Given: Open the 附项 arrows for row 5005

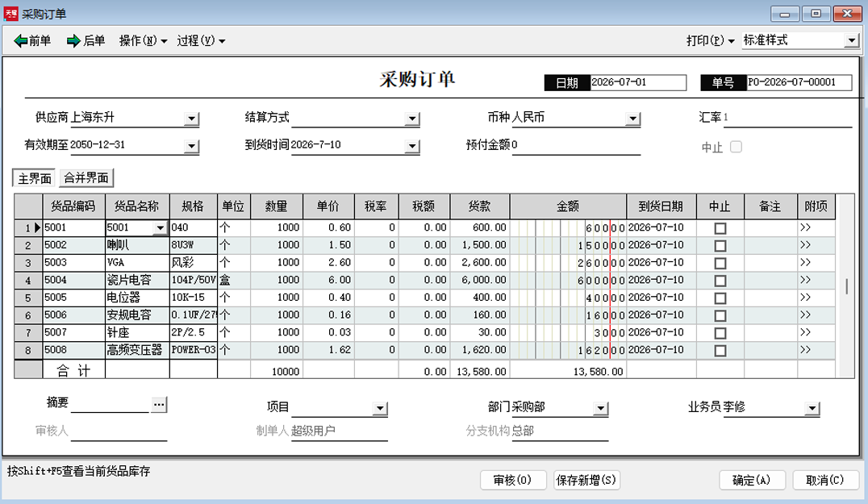Looking at the screenshot, I should pyautogui.click(x=805, y=297).
